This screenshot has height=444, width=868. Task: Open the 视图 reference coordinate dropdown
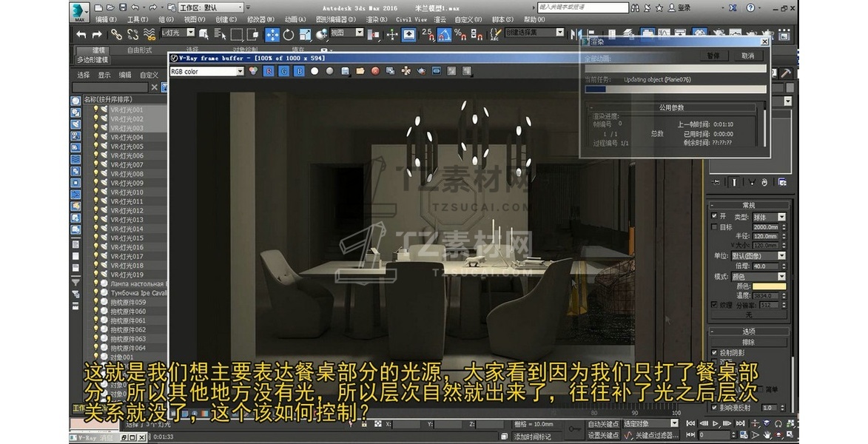pyautogui.click(x=346, y=33)
